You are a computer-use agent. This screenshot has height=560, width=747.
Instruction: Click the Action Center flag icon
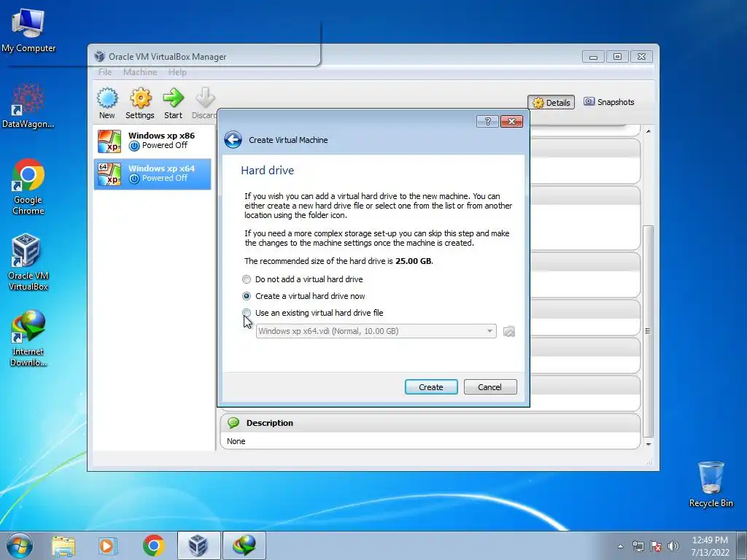tap(656, 546)
